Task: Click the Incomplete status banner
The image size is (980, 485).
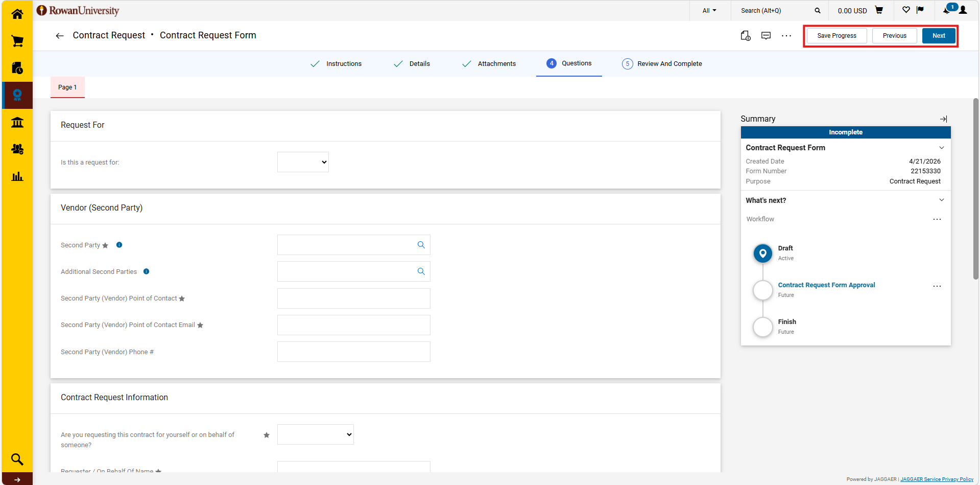Action: pos(846,132)
